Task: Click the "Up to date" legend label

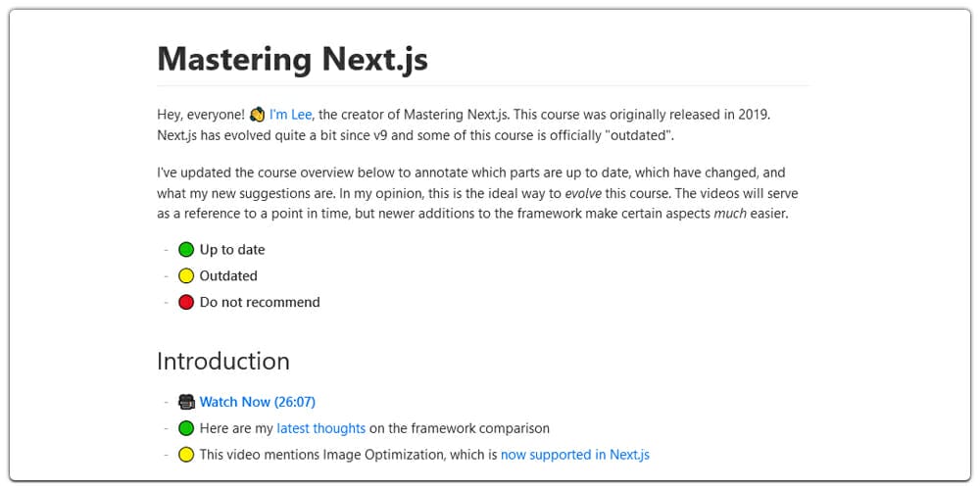Action: coord(232,250)
